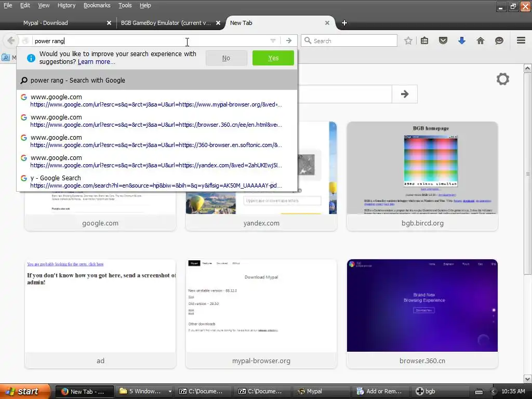
Task: Pick the 'y - Google Search' suggestion
Action: [157, 181]
